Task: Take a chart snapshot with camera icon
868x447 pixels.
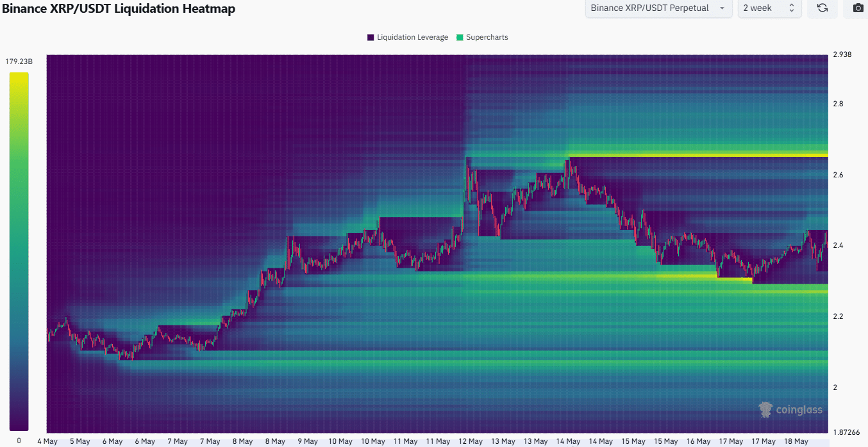Action: [858, 8]
